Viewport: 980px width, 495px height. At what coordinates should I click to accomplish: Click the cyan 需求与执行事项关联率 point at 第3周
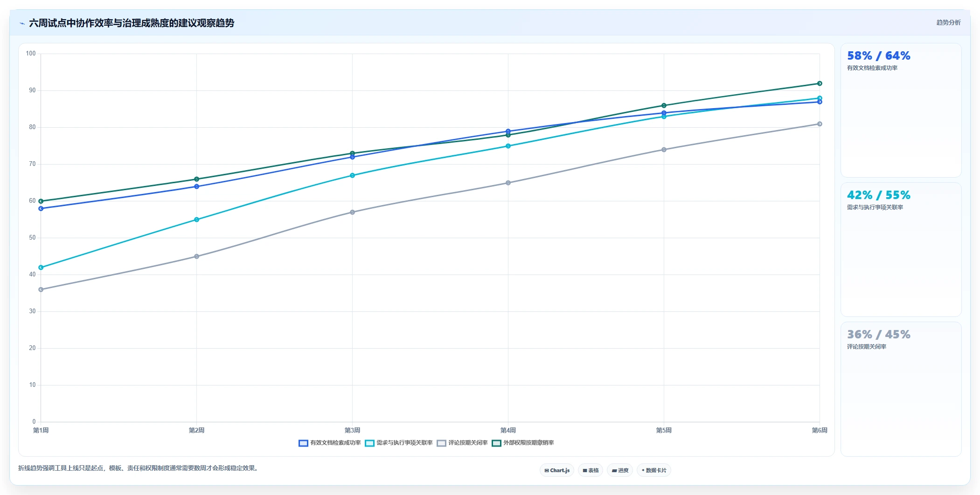[352, 175]
